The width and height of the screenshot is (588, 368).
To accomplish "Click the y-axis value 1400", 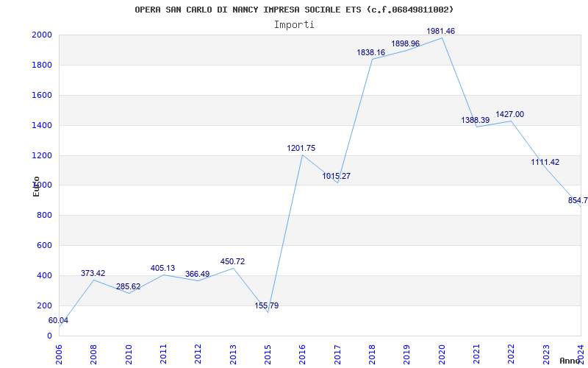I will [42, 125].
